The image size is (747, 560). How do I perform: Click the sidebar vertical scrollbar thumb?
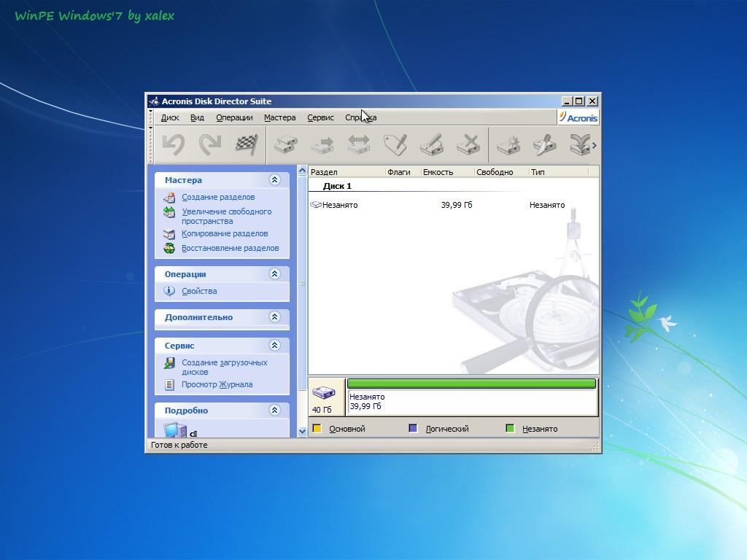pyautogui.click(x=302, y=283)
